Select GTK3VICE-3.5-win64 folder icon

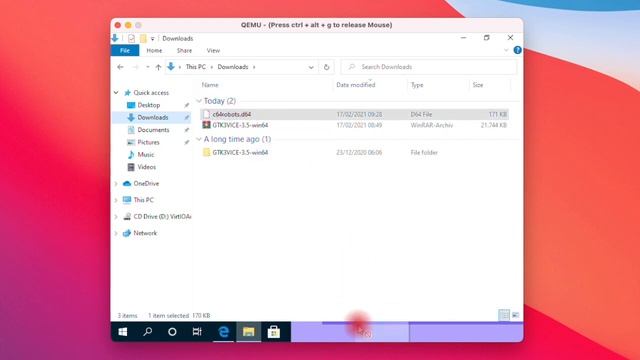207,152
